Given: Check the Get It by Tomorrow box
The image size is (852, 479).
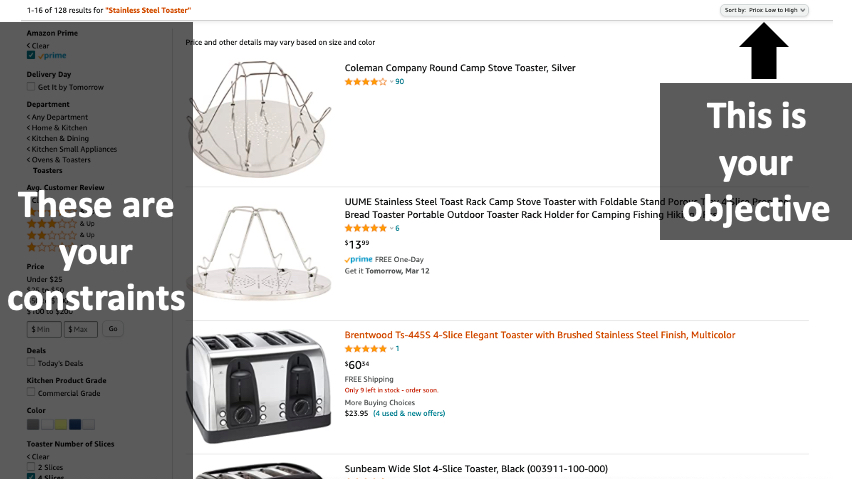Looking at the screenshot, I should click(31, 87).
